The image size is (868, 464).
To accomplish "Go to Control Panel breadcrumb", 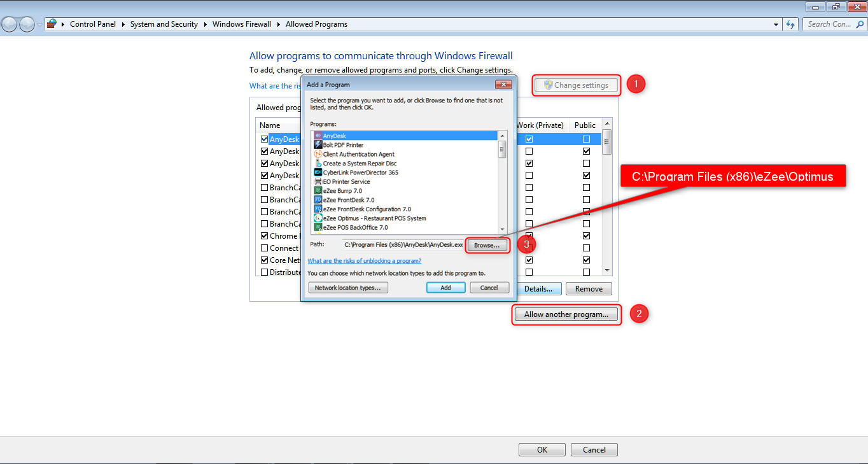I will [x=93, y=24].
